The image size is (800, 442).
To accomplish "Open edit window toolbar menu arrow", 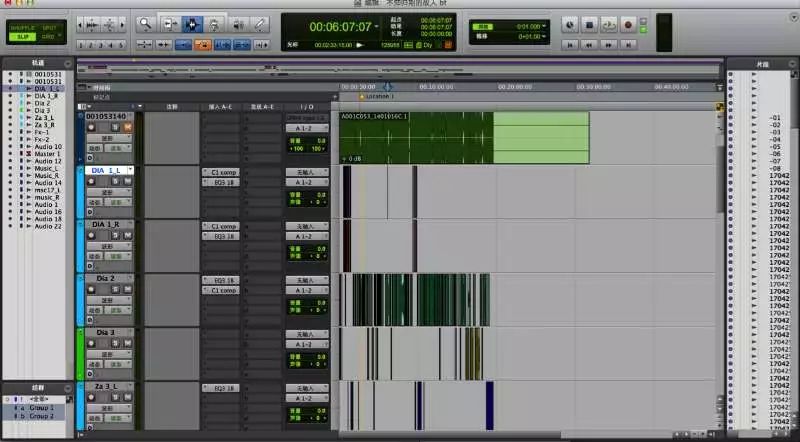I will (793, 17).
